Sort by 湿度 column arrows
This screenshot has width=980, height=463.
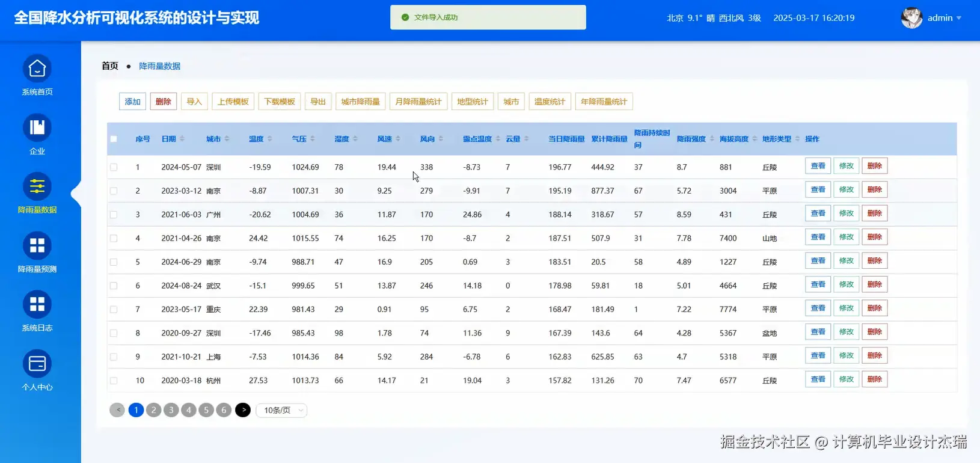355,139
